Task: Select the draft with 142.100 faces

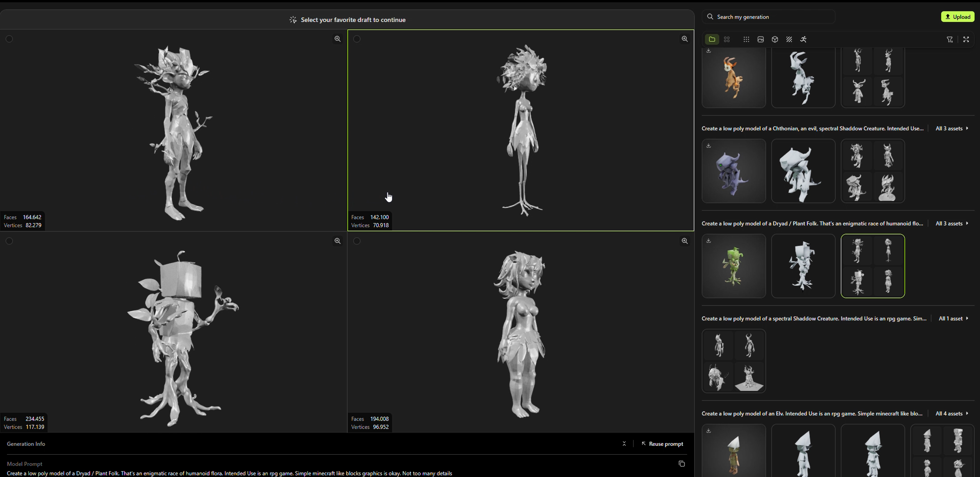Action: (x=357, y=39)
